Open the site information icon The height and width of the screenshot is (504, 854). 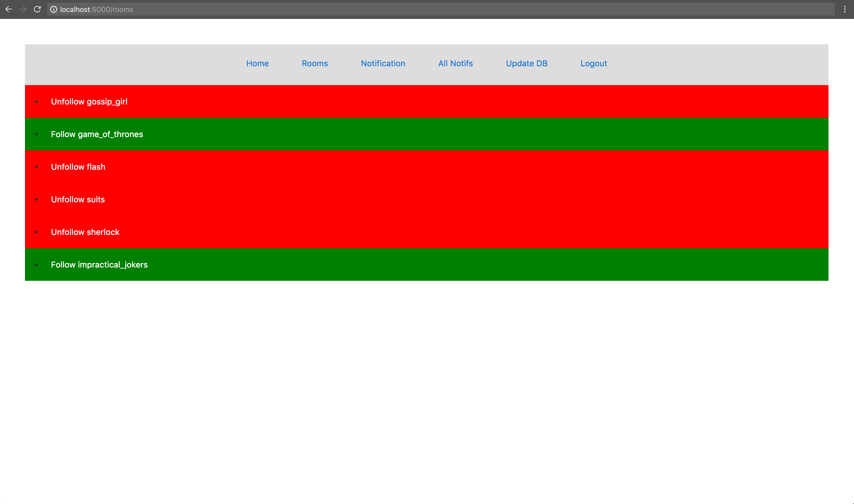pos(54,9)
